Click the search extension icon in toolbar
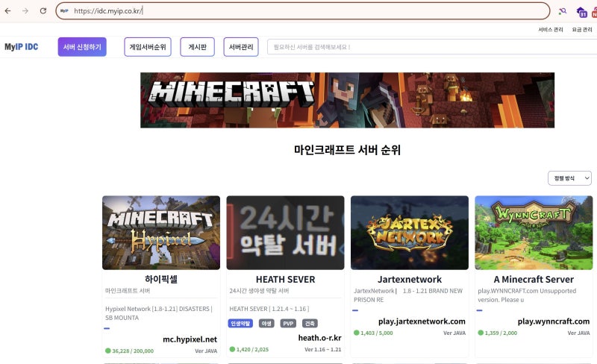 563,11
